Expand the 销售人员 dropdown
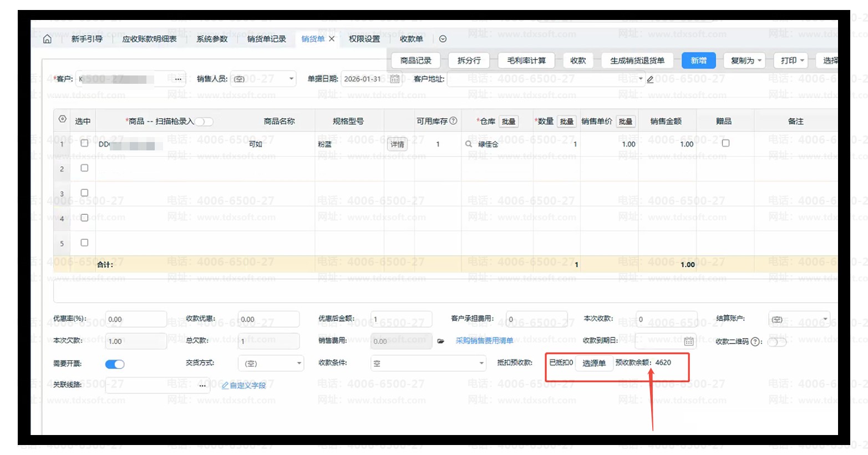The width and height of the screenshot is (868, 455). 291,79
